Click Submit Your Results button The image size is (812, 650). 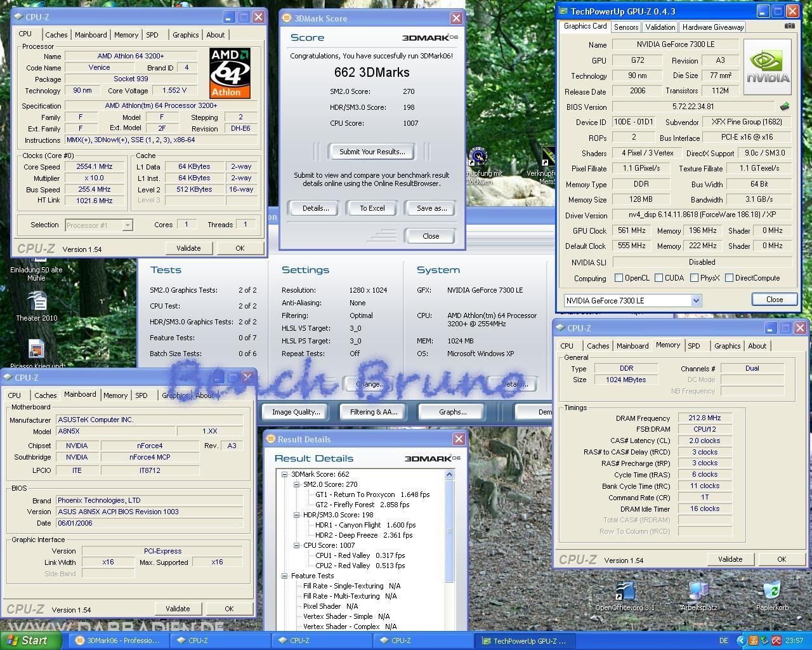[x=372, y=152]
